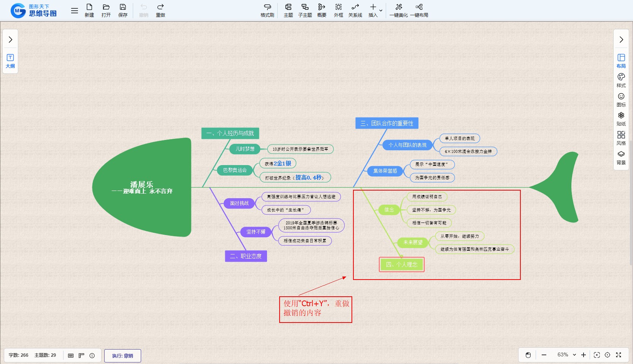This screenshot has height=364, width=633.
Task: Toggle the ruler display in status bar
Action: (81, 355)
